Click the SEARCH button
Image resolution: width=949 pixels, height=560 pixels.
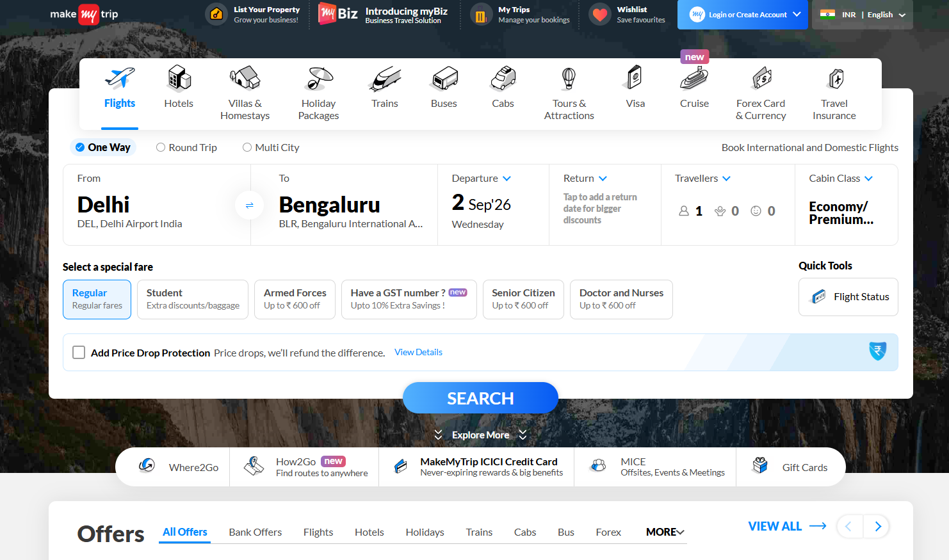[480, 398]
